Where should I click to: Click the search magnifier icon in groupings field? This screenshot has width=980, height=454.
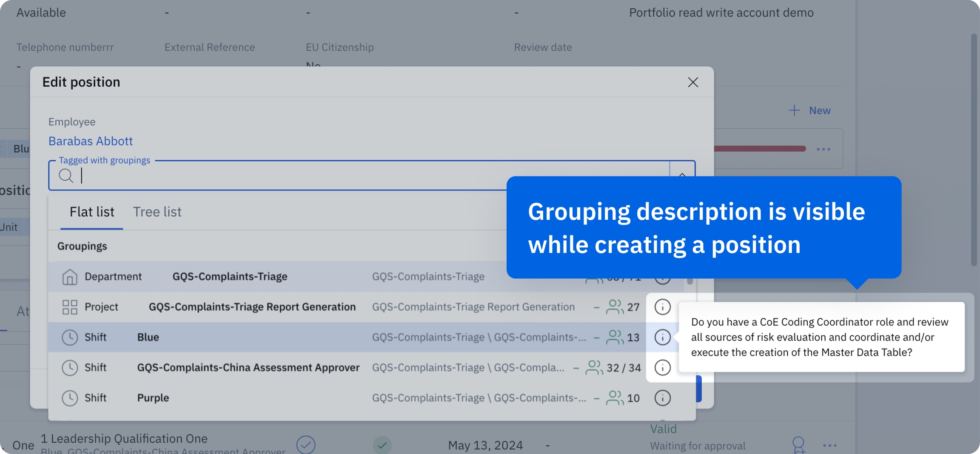point(66,176)
